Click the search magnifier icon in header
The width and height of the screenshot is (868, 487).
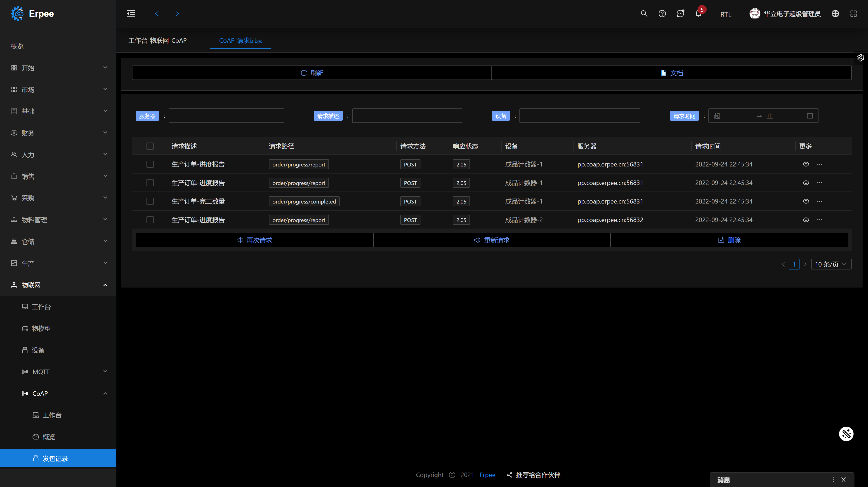coord(644,14)
